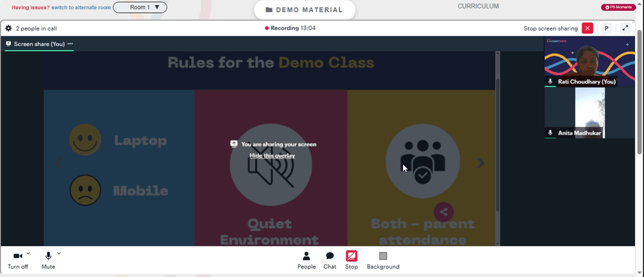644x277 pixels.
Task: Select Anita Madhukar video tile
Action: pos(589,113)
